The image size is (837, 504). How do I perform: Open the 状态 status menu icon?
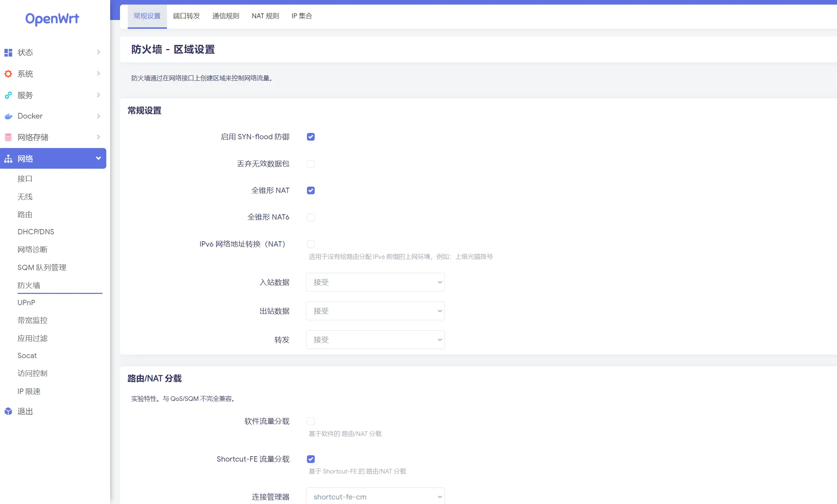8,52
